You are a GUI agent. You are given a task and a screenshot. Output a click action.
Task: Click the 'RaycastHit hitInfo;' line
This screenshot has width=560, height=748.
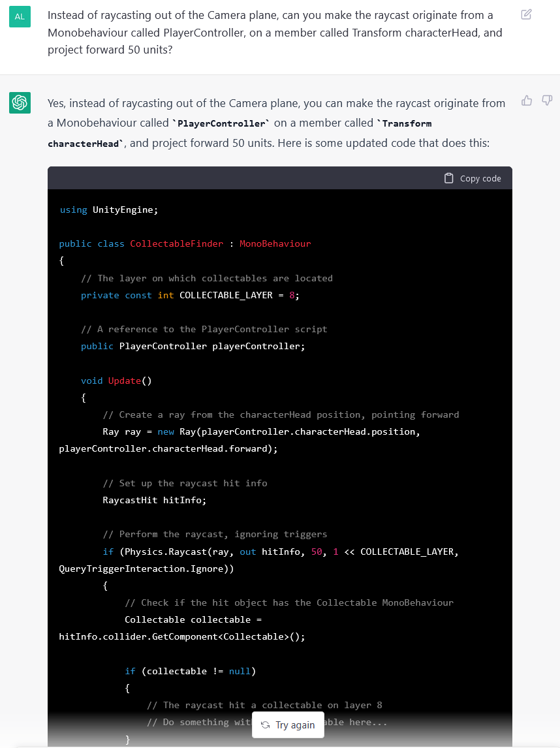coord(155,501)
